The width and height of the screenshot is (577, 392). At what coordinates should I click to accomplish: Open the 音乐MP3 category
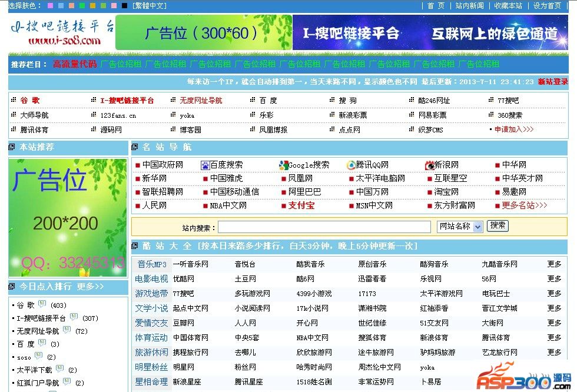pyautogui.click(x=152, y=264)
